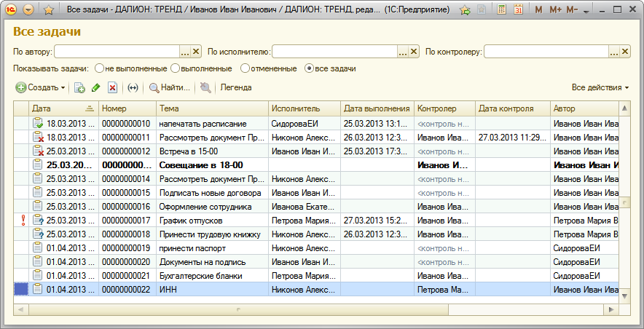
Task: Open the calculator icon in title bar
Action: click(501, 10)
